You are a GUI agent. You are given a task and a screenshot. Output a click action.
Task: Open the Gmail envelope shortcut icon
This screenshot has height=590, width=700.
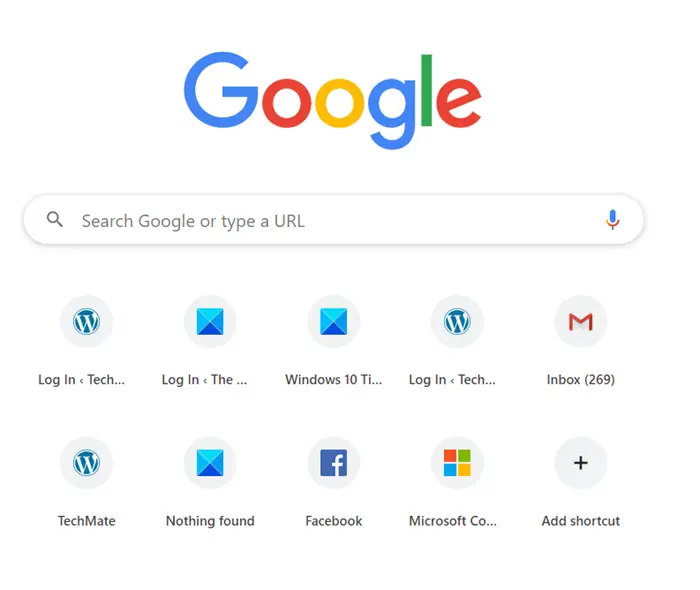(x=580, y=321)
